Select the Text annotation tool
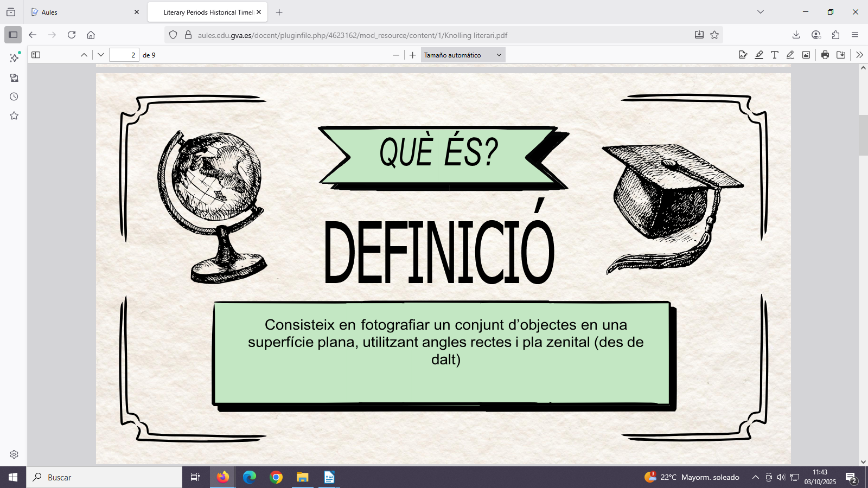 (774, 54)
